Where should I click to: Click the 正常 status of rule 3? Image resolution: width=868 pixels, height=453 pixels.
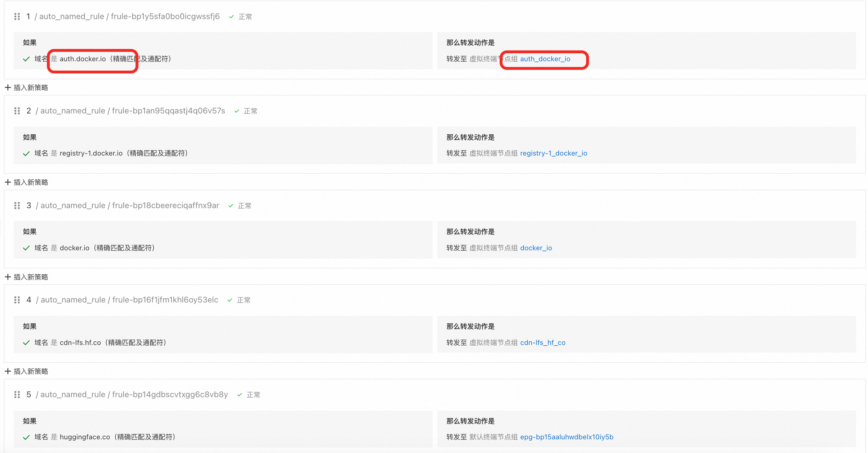tap(244, 206)
